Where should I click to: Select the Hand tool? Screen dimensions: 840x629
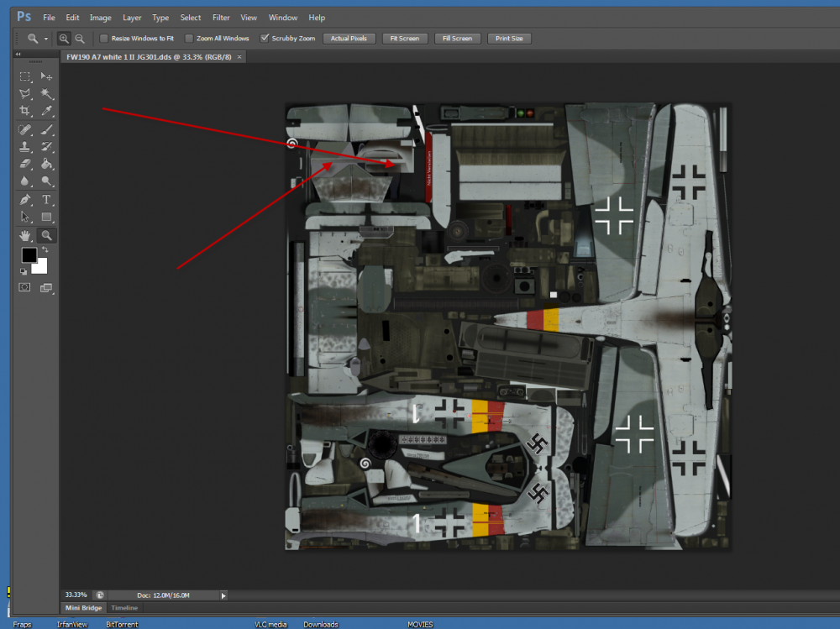tap(25, 235)
